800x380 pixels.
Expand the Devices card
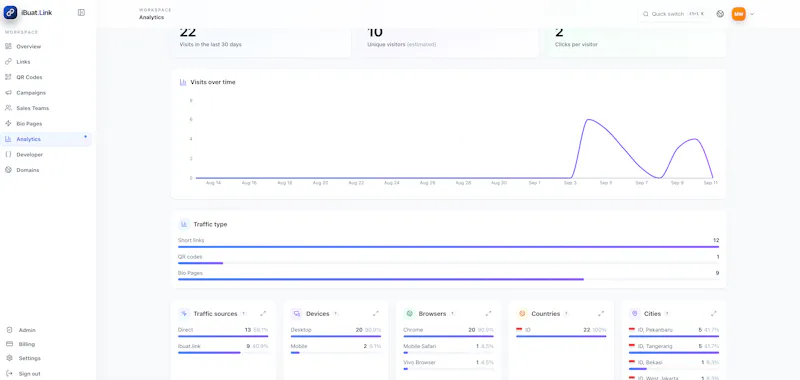coord(376,313)
